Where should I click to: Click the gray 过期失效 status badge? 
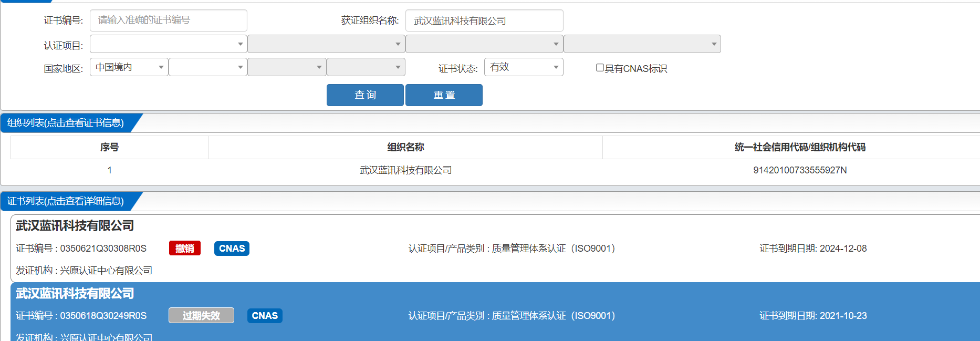(x=201, y=316)
